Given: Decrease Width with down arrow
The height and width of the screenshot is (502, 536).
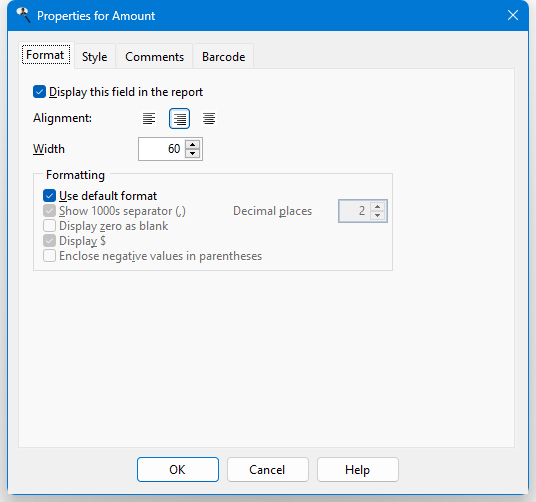Looking at the screenshot, I should 192,153.
